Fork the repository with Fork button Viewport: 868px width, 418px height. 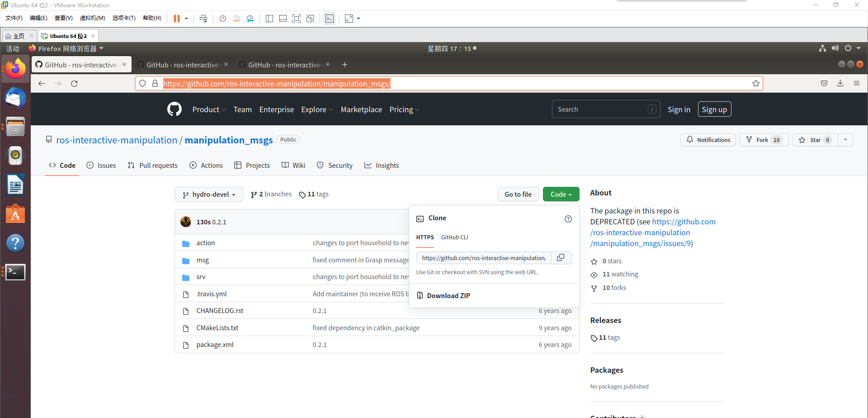point(764,140)
